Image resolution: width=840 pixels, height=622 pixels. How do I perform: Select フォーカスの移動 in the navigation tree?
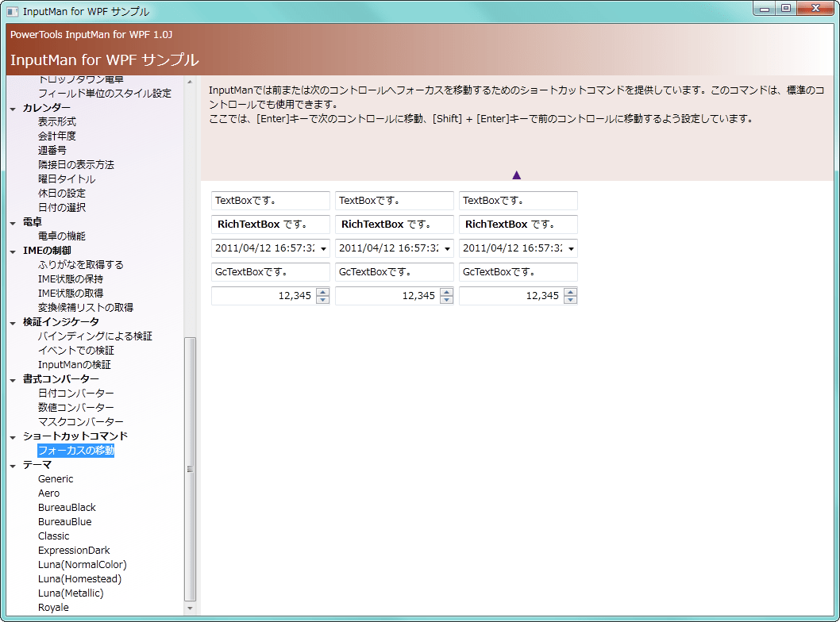point(75,450)
